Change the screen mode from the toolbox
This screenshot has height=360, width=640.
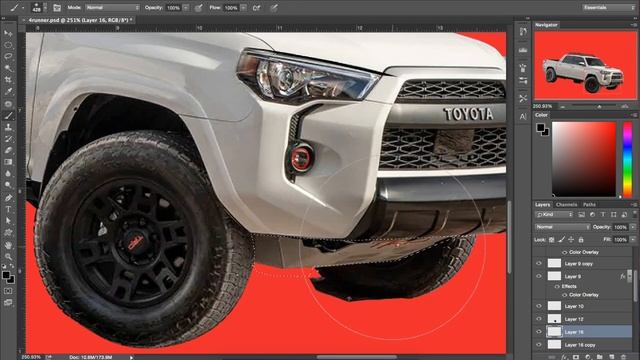8,302
